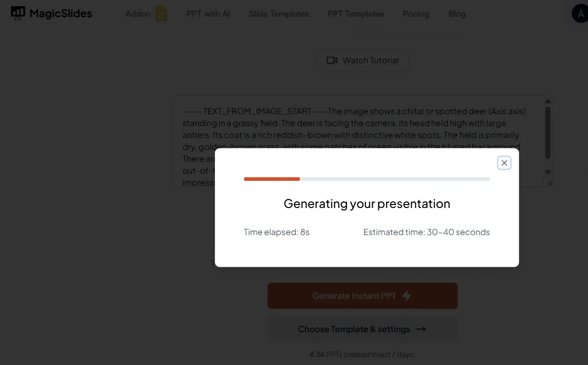Image resolution: width=588 pixels, height=365 pixels.
Task: Open the user avatar labeled A
Action: (x=580, y=14)
